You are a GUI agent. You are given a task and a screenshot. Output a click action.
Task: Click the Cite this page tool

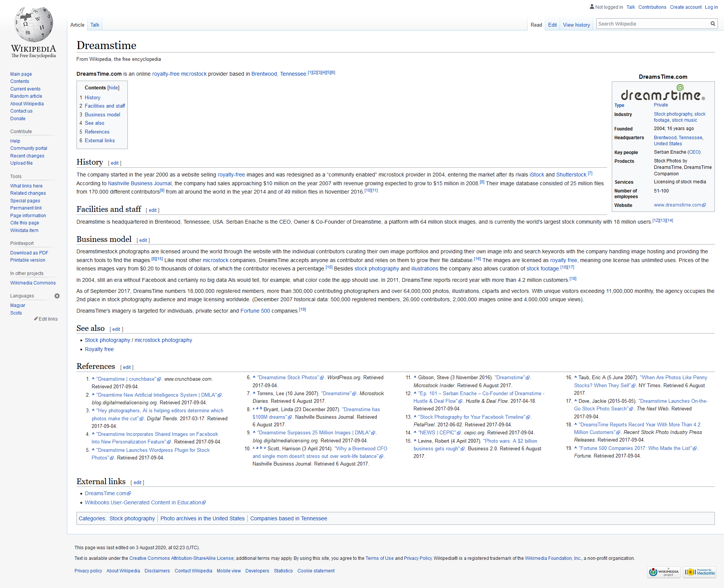click(25, 223)
